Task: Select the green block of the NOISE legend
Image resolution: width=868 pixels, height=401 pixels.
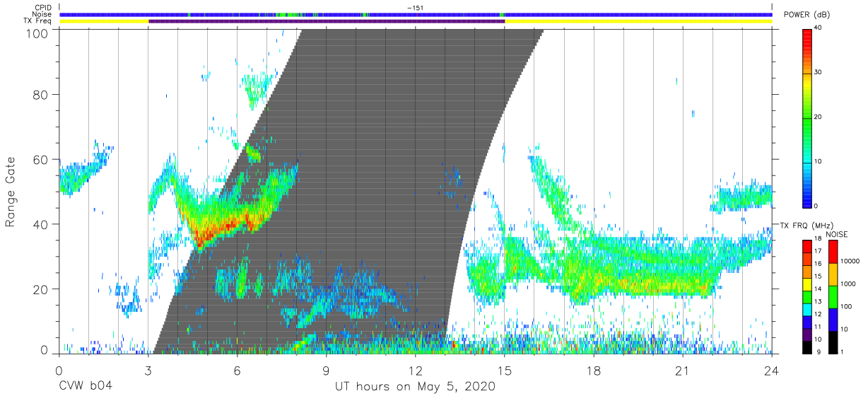Action: pyautogui.click(x=833, y=296)
